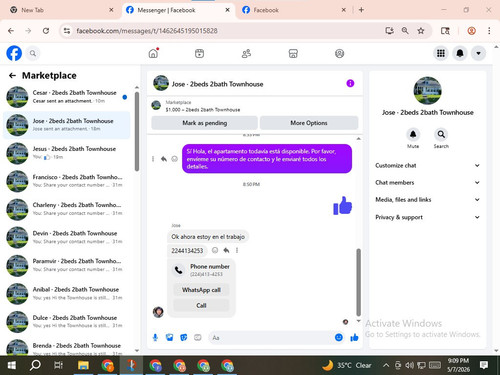Screen dimensions: 500x375
Task: Open the Groups icon in top navigation
Action: point(339,53)
